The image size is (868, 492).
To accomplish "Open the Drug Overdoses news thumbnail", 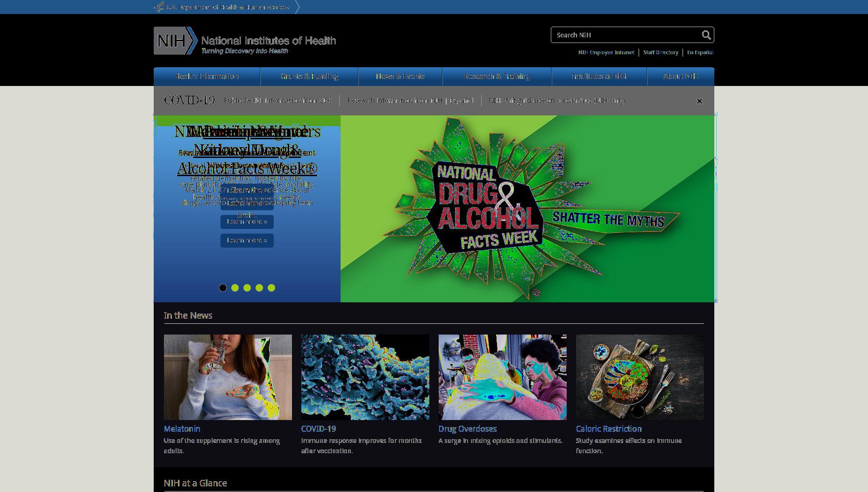I will tap(503, 377).
